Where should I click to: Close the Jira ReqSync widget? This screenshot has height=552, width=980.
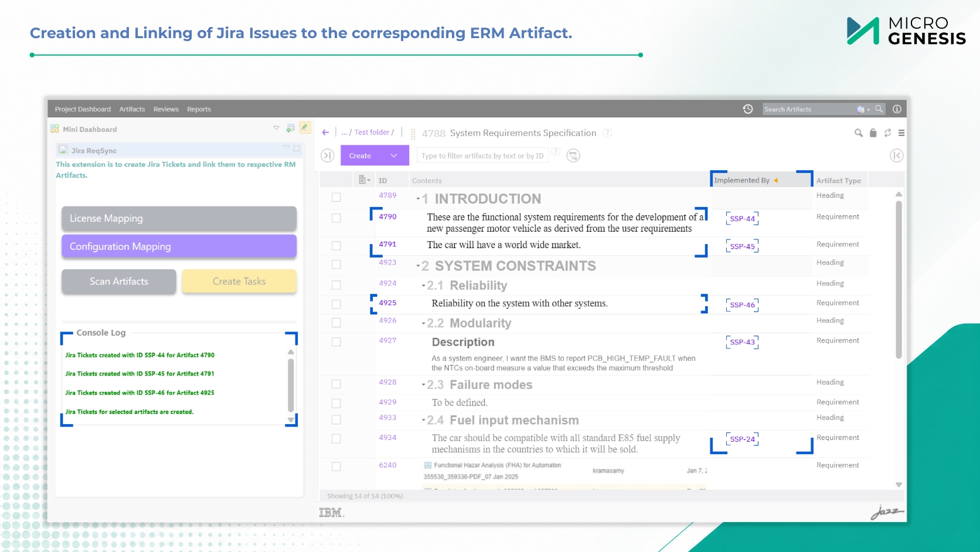297,149
